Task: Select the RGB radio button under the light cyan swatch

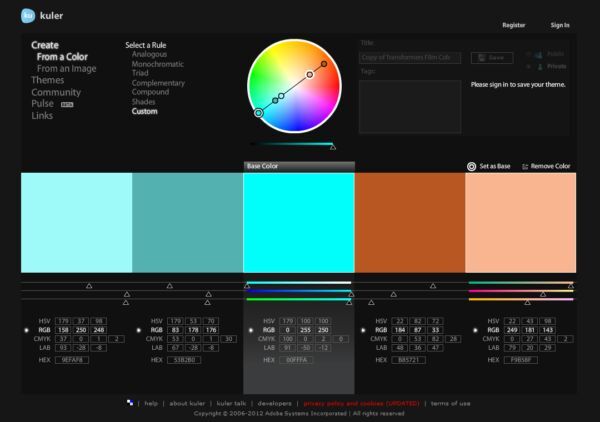Action: click(27, 328)
